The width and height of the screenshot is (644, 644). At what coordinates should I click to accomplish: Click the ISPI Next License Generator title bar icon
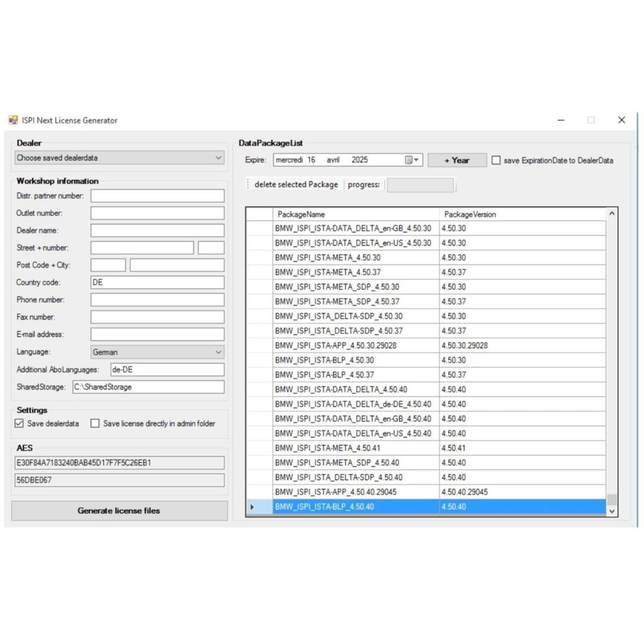tap(12, 119)
